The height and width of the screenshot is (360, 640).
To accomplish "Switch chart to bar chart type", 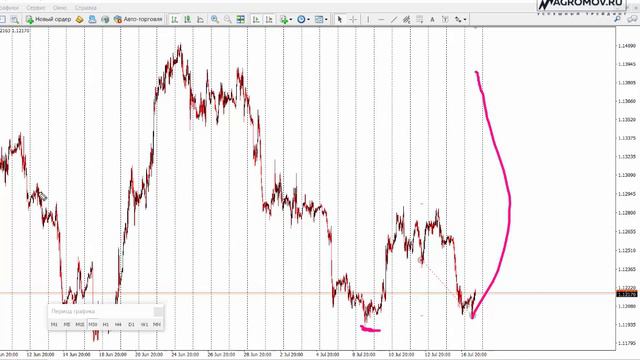I will click(x=175, y=19).
